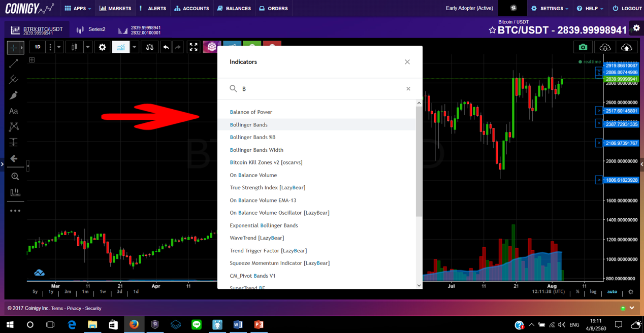644x333 pixels.
Task: Open chart properties gear icon
Action: pyautogui.click(x=102, y=47)
